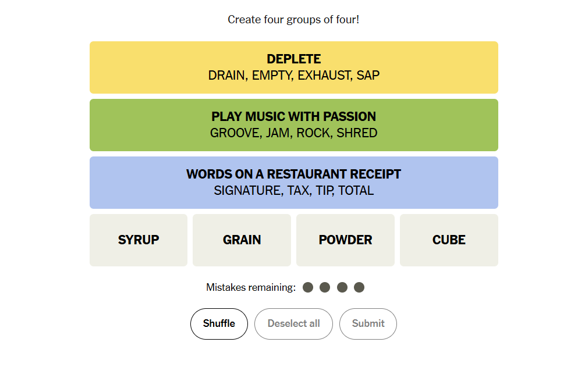Click the third mistakes remaining dot
This screenshot has width=585, height=392.
tap(342, 287)
